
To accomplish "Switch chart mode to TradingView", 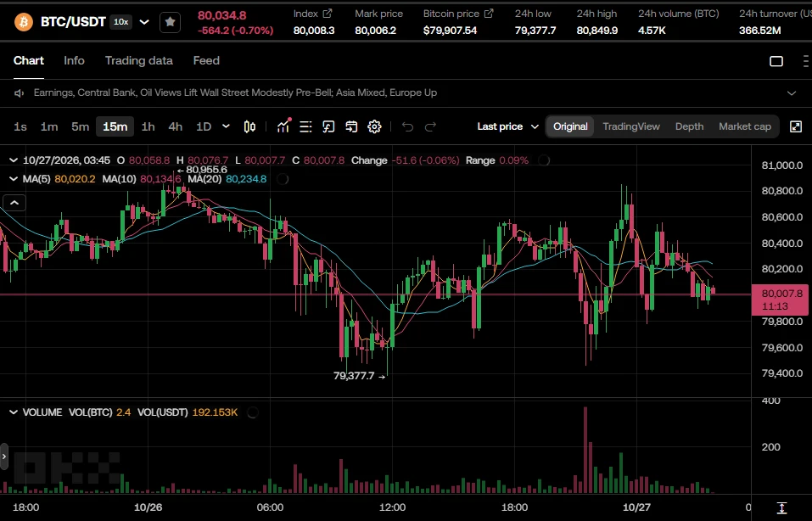I will tap(631, 127).
